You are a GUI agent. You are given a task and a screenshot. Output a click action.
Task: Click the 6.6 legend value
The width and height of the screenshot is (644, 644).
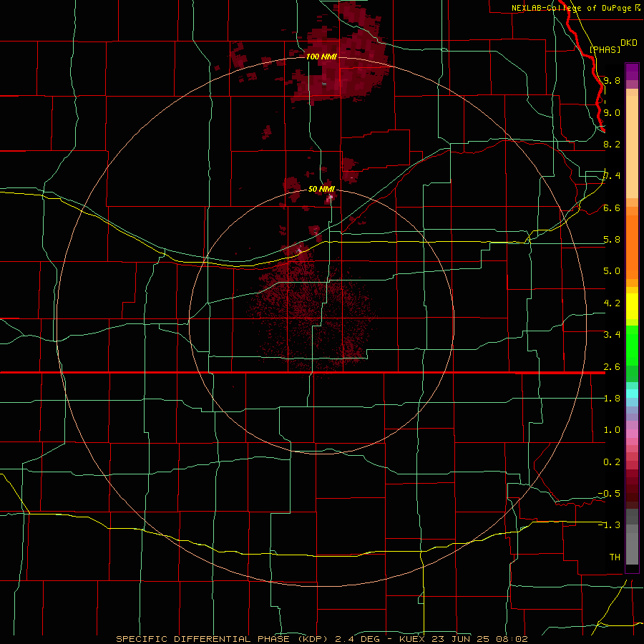tap(612, 208)
